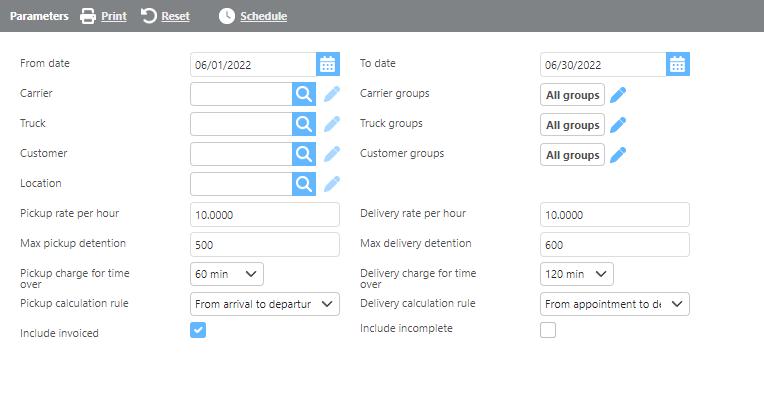
Task: Edit Truck groups with the pencil icon
Action: point(618,125)
